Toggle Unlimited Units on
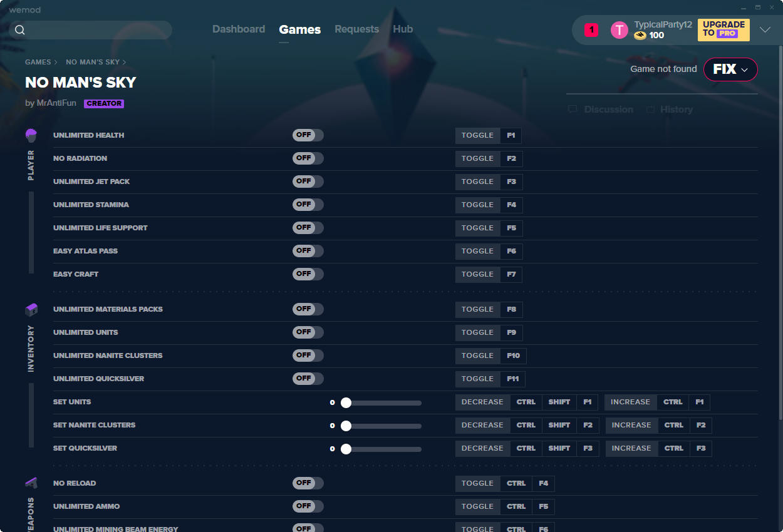 pos(308,332)
